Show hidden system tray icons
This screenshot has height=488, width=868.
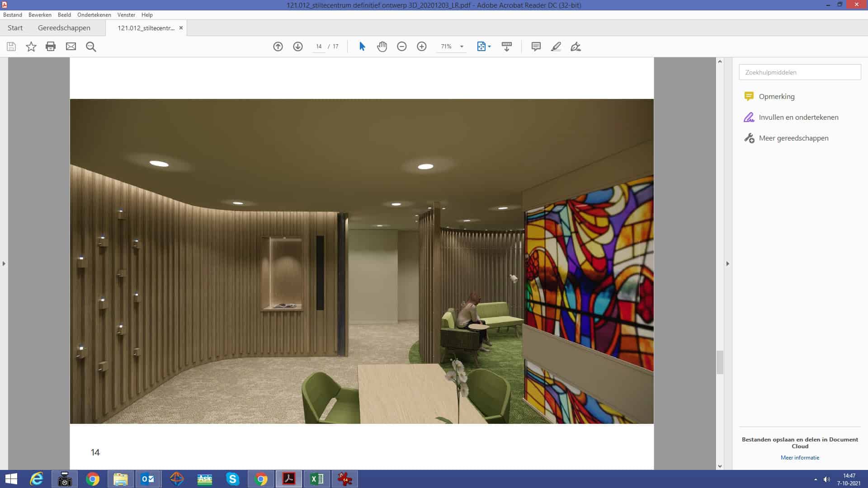click(x=816, y=479)
